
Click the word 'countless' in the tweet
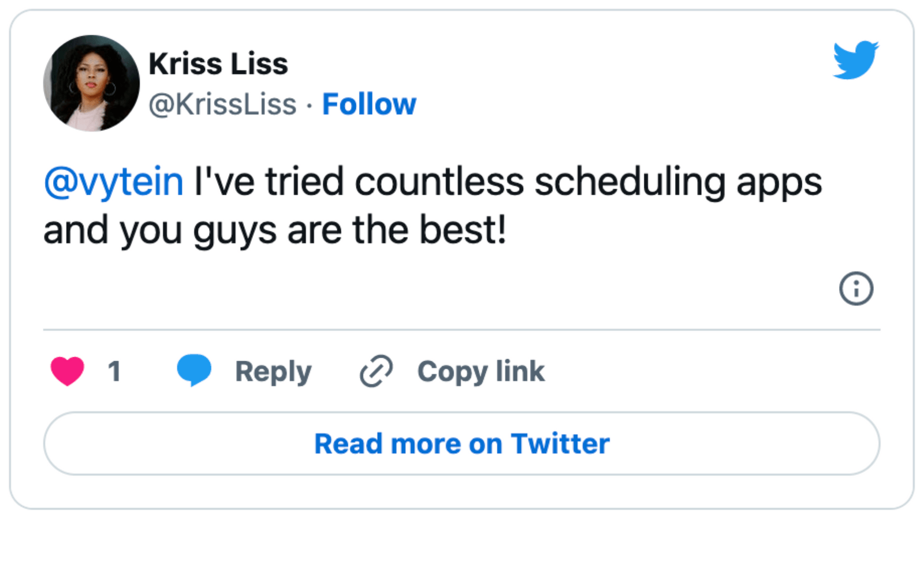[x=439, y=182]
